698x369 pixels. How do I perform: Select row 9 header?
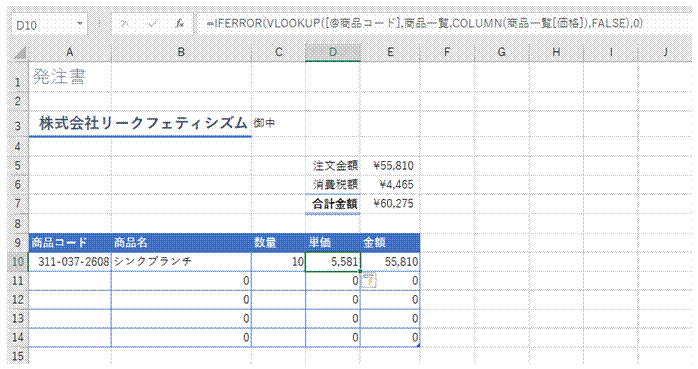pos(18,243)
